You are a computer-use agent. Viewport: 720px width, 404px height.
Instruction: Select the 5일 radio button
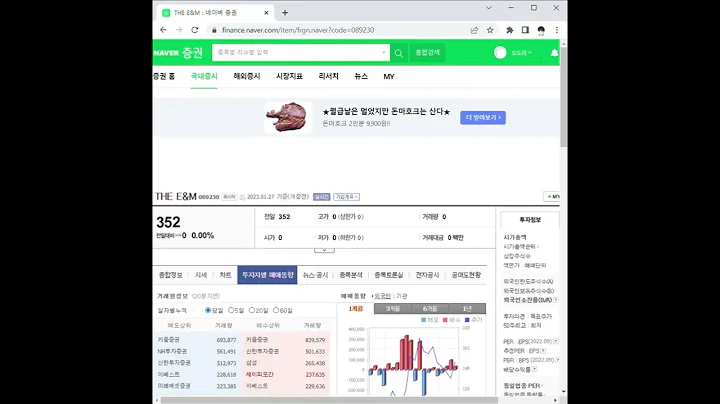pos(231,310)
